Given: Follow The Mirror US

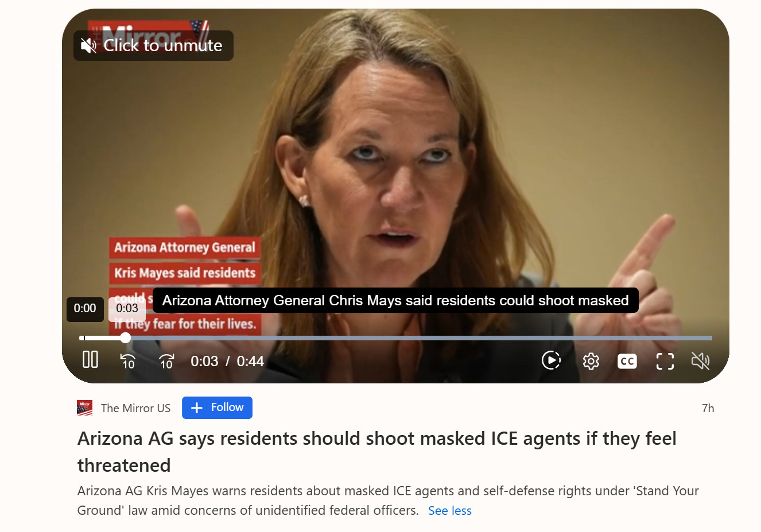Looking at the screenshot, I should pyautogui.click(x=217, y=407).
